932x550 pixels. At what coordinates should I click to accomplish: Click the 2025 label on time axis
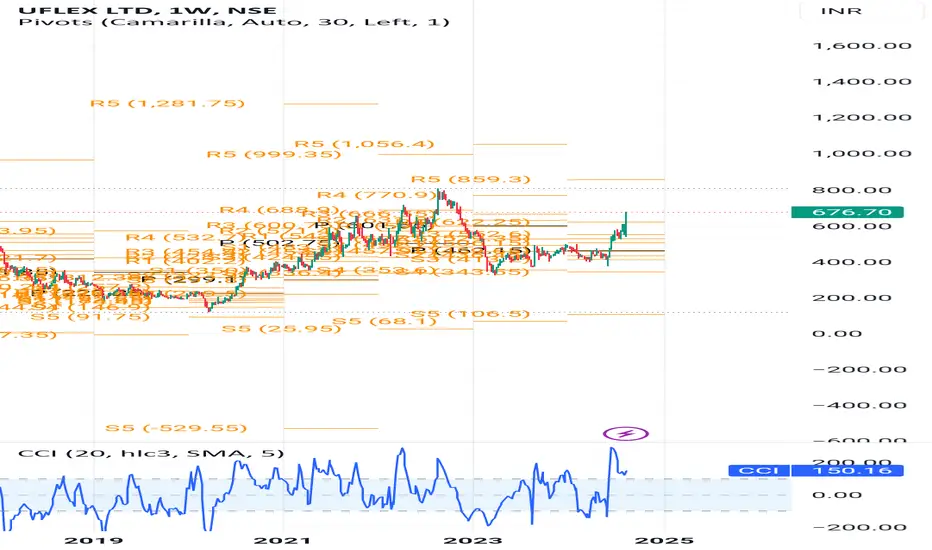pyautogui.click(x=664, y=540)
